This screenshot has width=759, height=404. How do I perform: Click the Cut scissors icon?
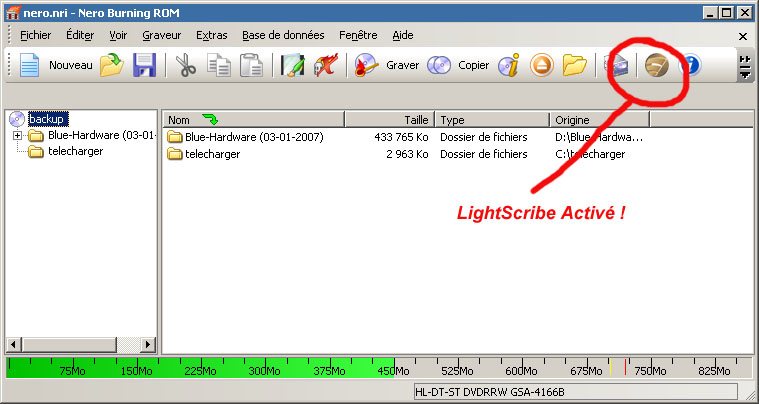coord(186,65)
